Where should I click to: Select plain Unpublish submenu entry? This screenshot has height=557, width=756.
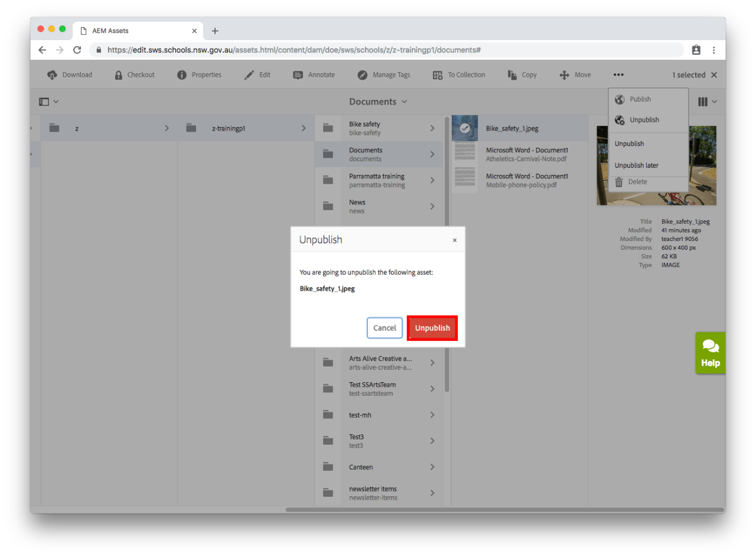tap(629, 144)
